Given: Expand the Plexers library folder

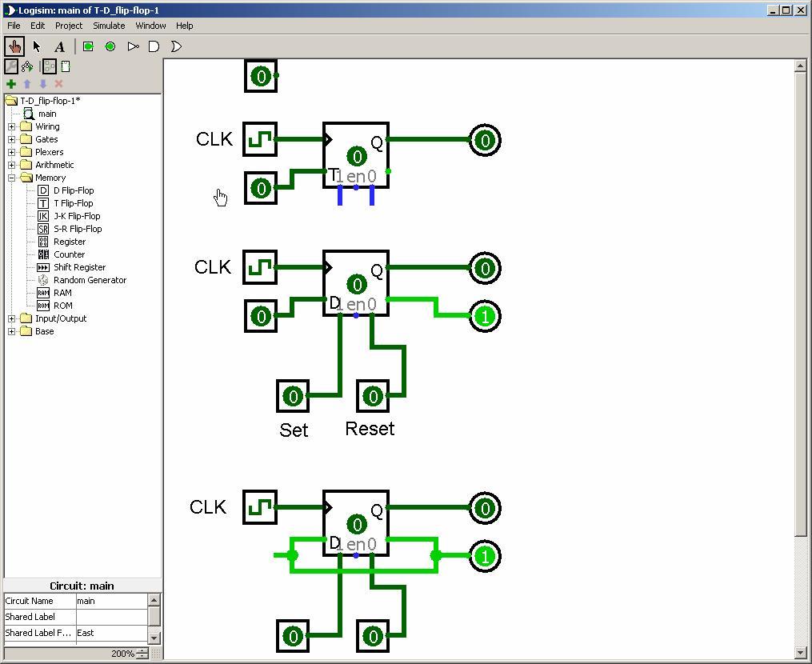Looking at the screenshot, I should 11,152.
